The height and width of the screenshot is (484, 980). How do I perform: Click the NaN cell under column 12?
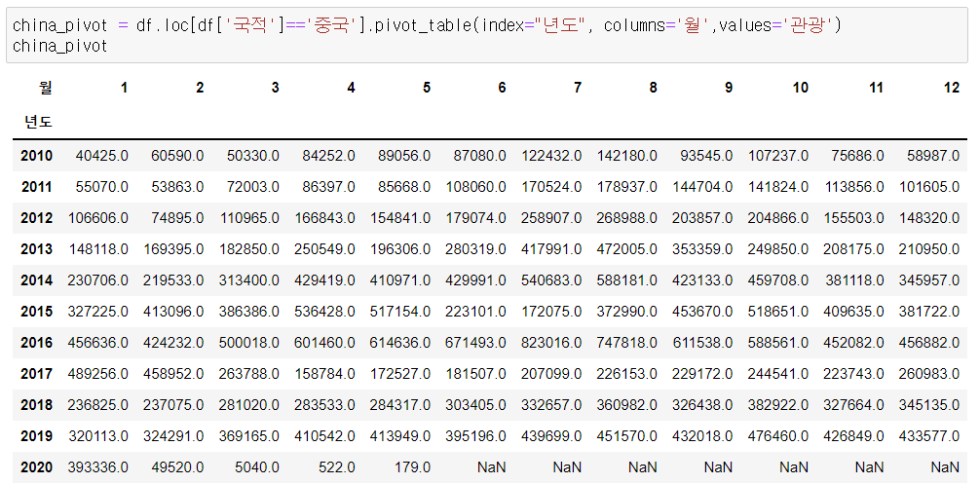click(946, 467)
